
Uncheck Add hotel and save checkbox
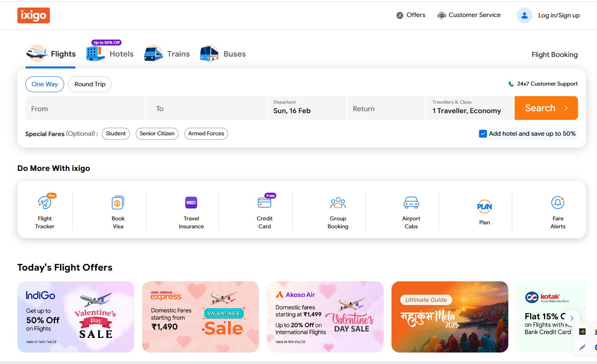483,134
